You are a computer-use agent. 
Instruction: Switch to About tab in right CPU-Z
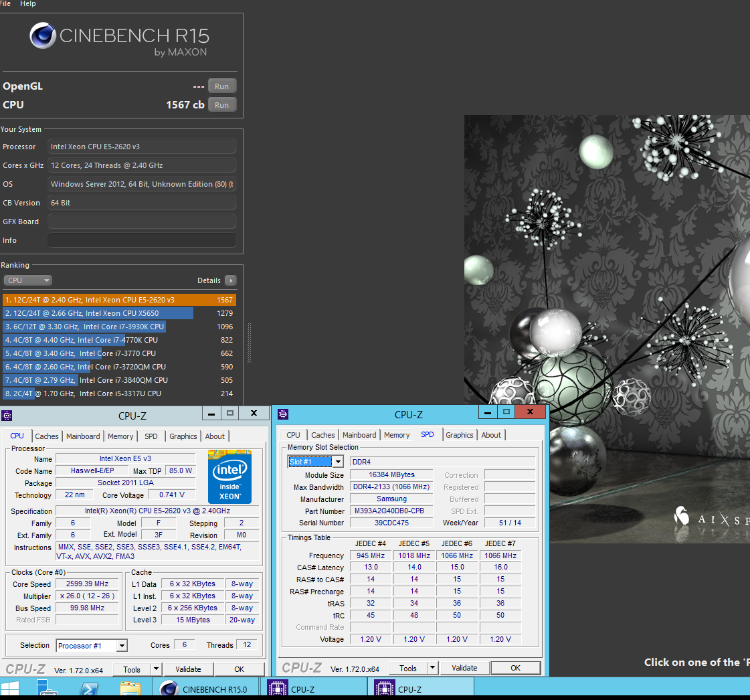[491, 435]
